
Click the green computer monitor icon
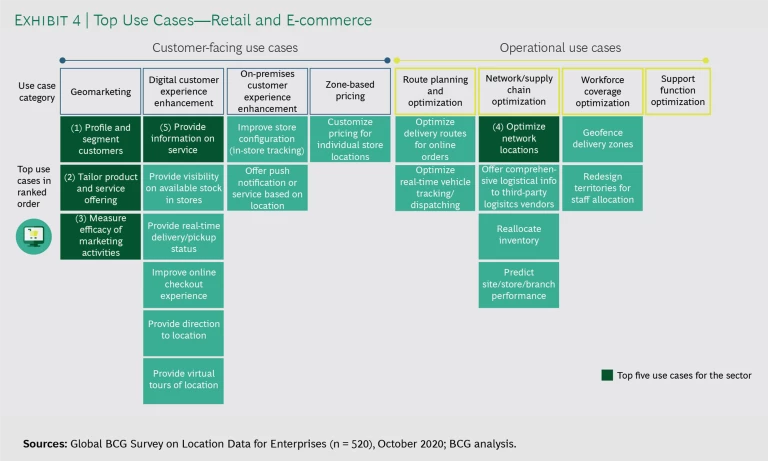33,236
